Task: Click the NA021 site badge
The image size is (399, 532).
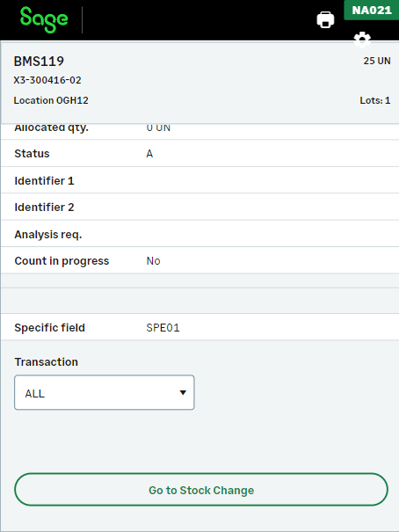Action: [372, 11]
